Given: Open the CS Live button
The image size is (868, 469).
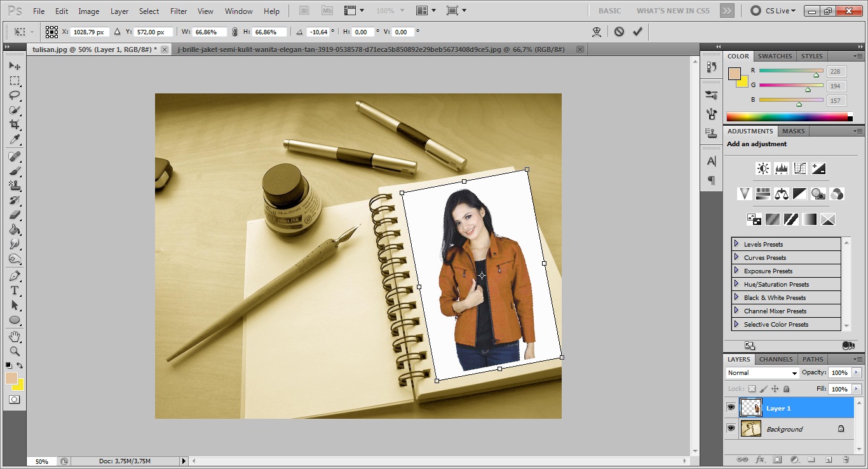Looking at the screenshot, I should (772, 11).
